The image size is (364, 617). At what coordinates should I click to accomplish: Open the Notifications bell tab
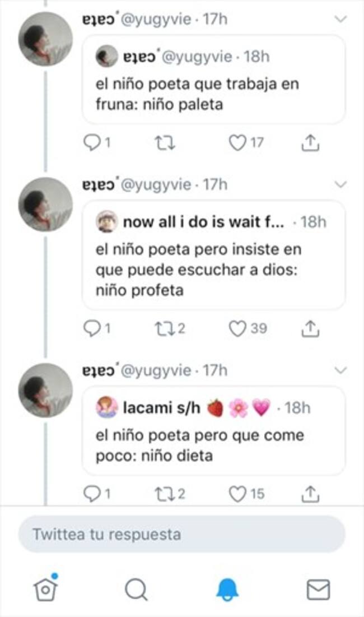(x=227, y=589)
